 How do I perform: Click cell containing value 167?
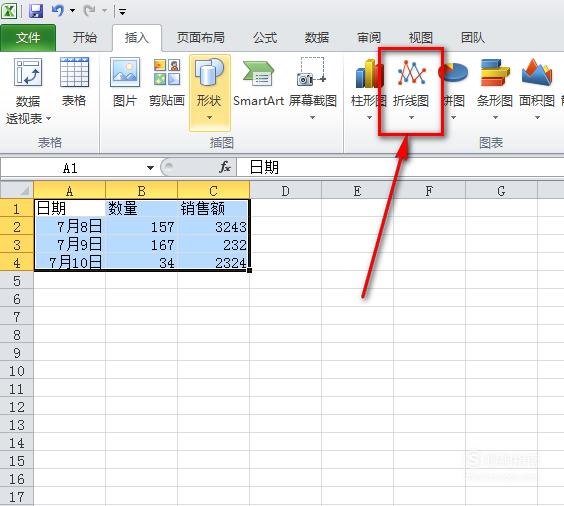[x=141, y=244]
